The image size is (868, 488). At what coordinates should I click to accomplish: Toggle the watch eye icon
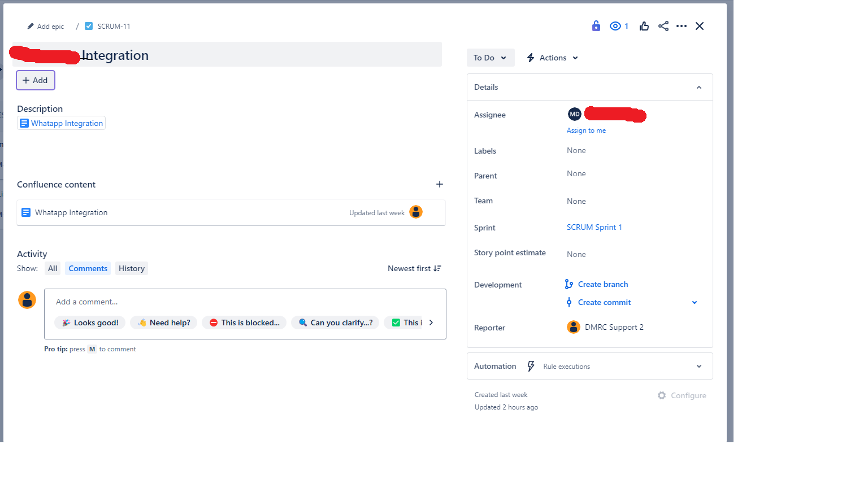[615, 26]
